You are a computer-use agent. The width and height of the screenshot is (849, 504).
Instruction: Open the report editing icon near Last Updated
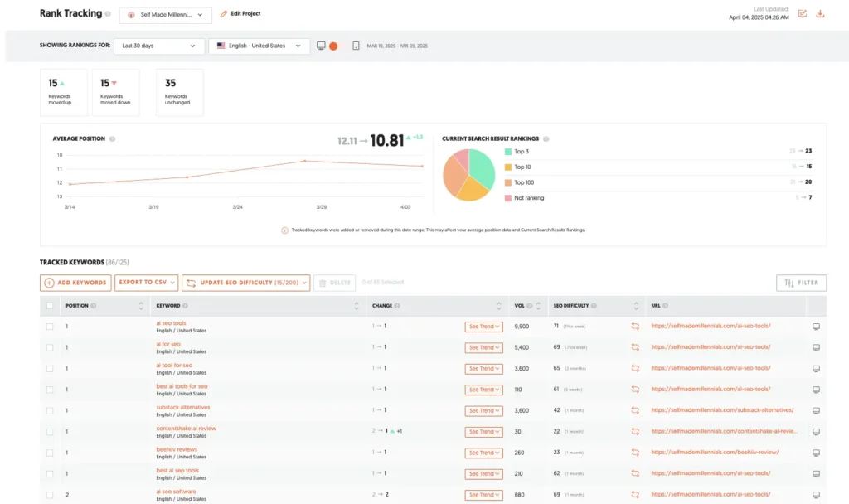point(802,14)
